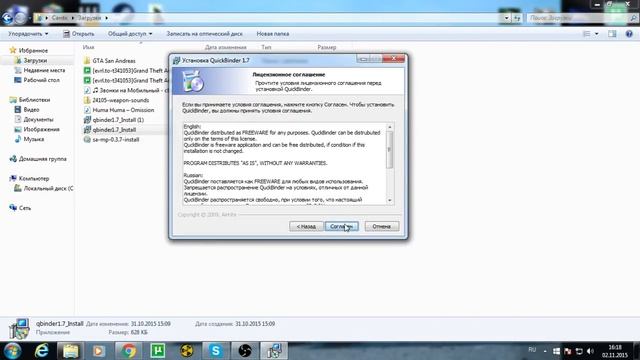The width and height of the screenshot is (640, 360).
Task: Open the change view dropdown arrow
Action: [596, 34]
